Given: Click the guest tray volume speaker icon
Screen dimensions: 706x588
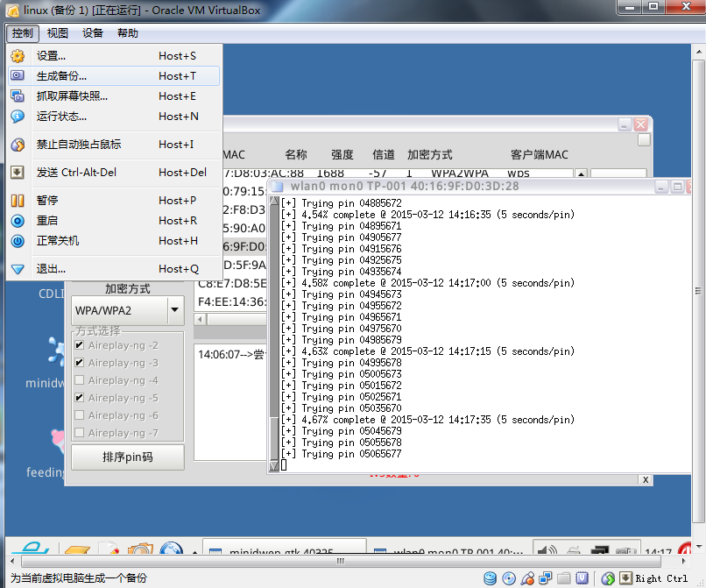Looking at the screenshot, I should 547,549.
